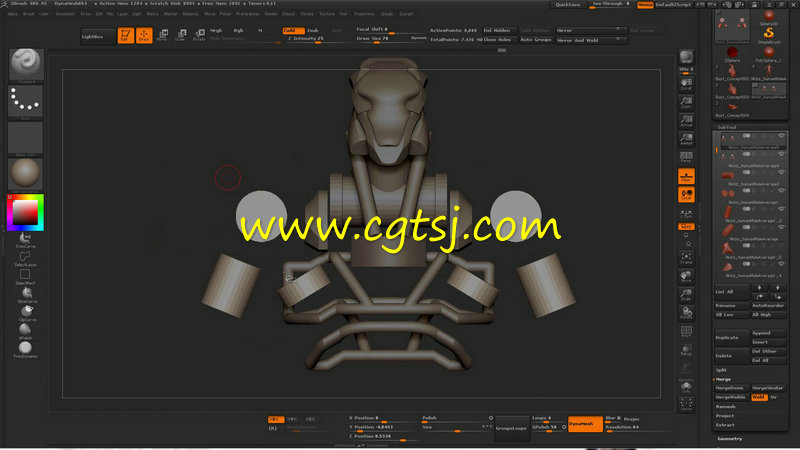The width and height of the screenshot is (800, 450).
Task: Toggle Solo mode icon
Action: pos(686,387)
